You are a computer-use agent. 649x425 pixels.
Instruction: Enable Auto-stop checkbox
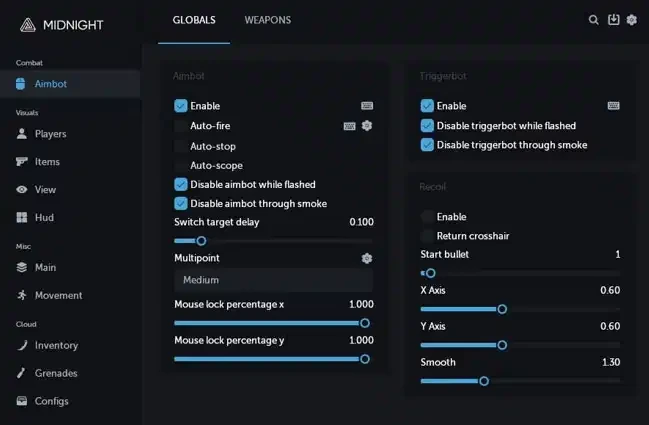coord(180,146)
